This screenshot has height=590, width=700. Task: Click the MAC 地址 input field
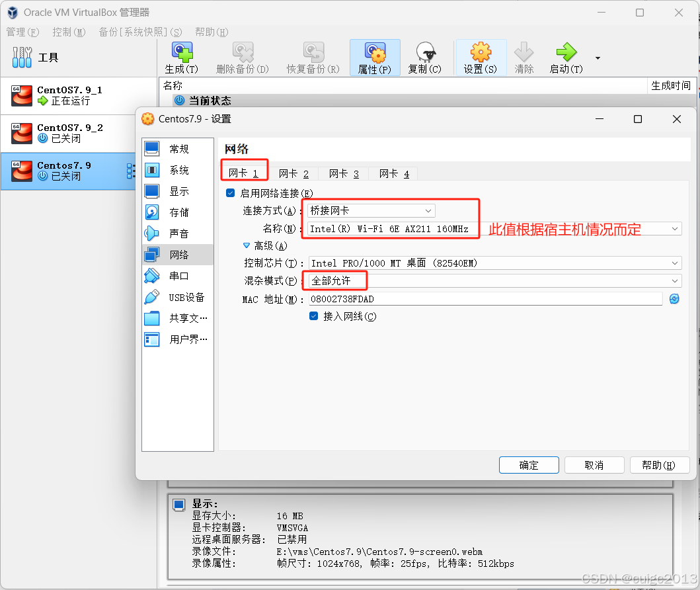tap(485, 299)
